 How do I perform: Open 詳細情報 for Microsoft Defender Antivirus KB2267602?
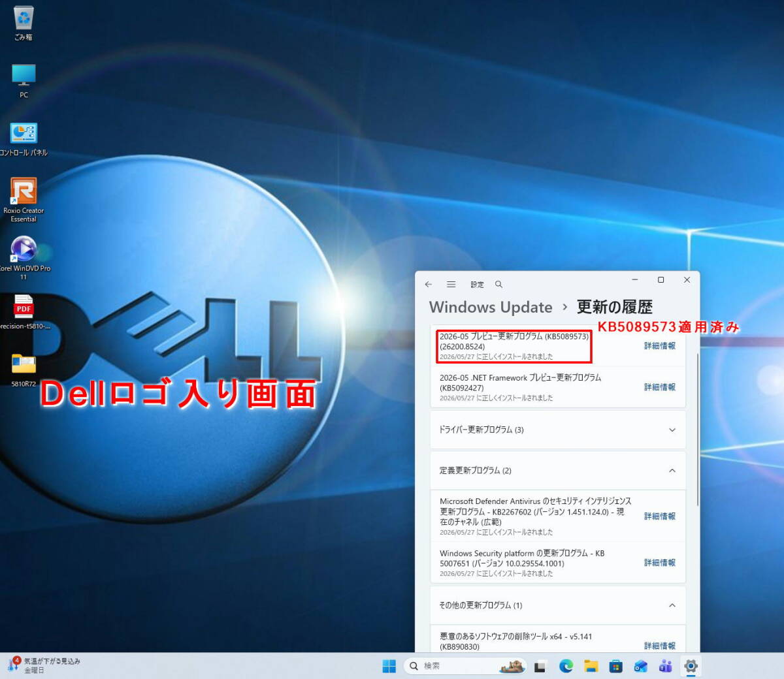[660, 516]
